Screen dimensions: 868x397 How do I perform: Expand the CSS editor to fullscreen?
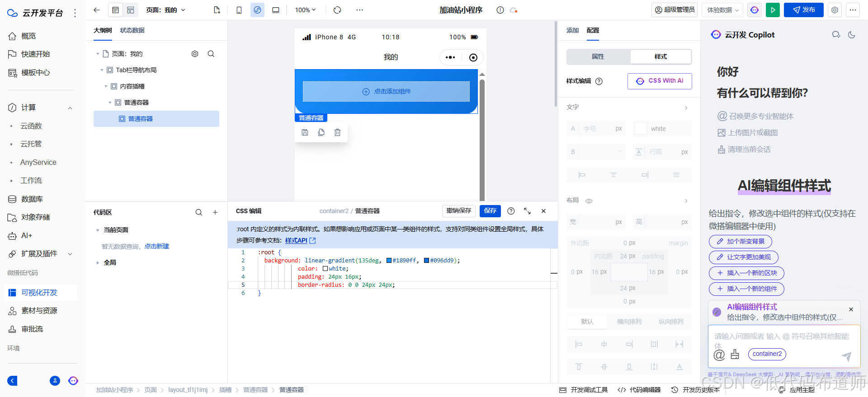[x=527, y=211]
